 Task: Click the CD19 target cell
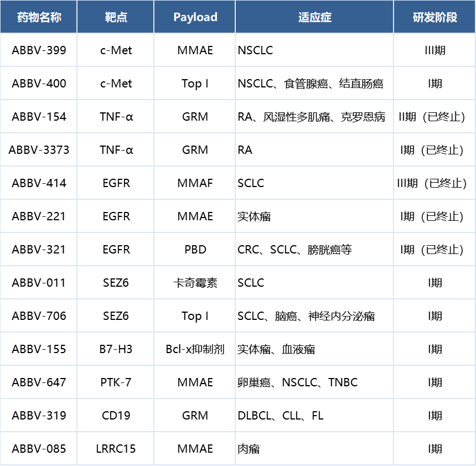coord(116,415)
